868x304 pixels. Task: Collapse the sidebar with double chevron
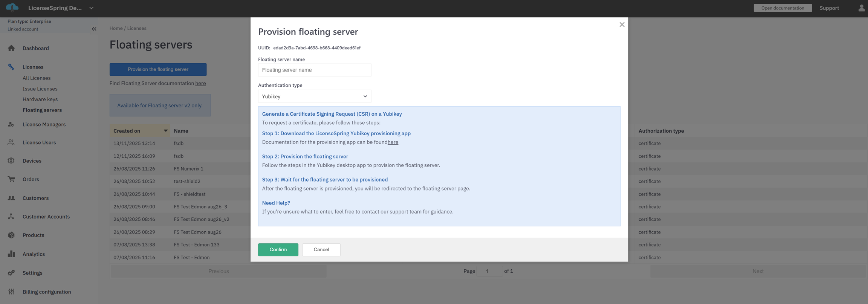(94, 29)
